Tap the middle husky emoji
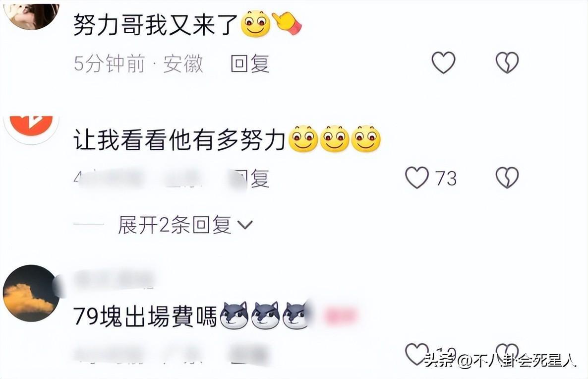This screenshot has height=379, width=588. [266, 315]
